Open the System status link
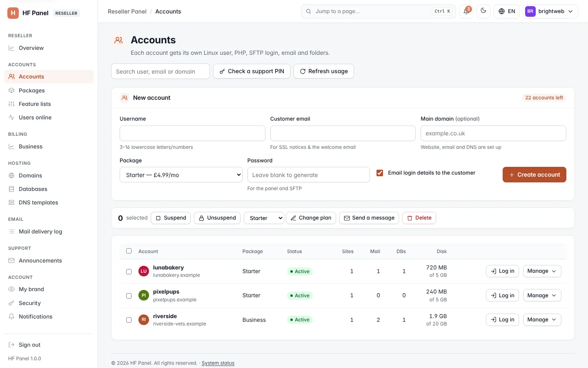The height and width of the screenshot is (368, 588). (218, 363)
